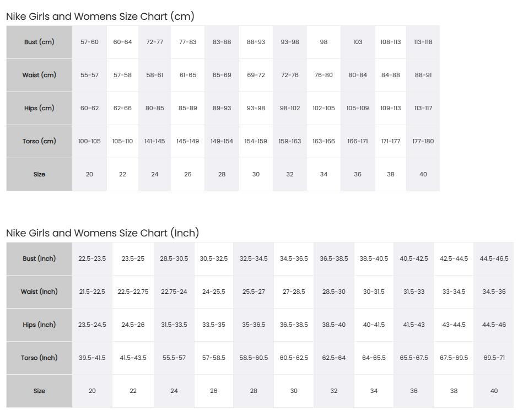Screen dimensions: 523x420
Task: Click the Inch chart title text
Action: [x=103, y=233]
